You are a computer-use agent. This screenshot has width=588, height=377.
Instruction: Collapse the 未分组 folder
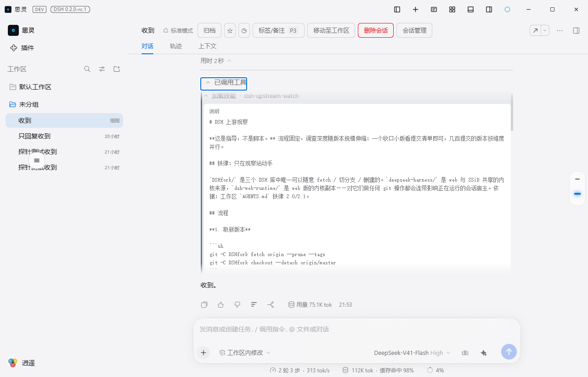coord(64,104)
